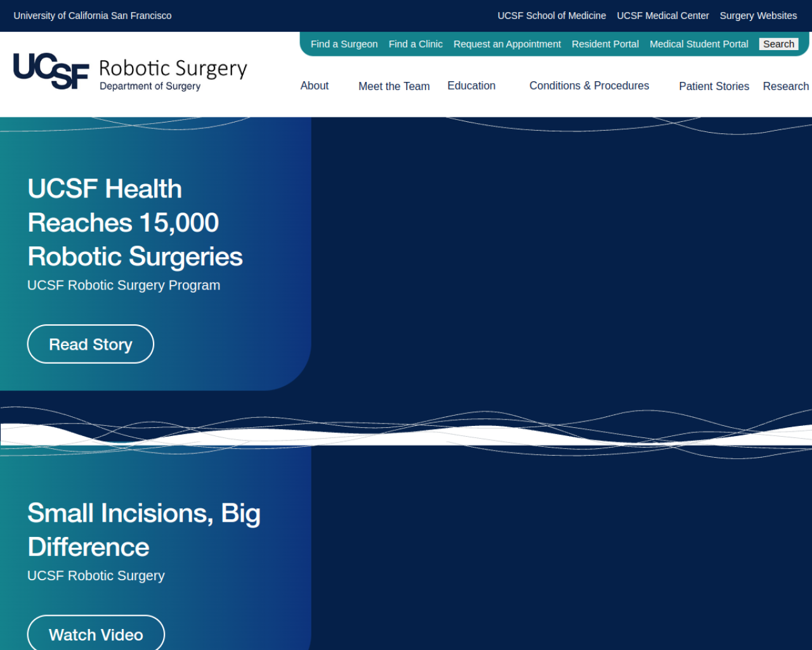This screenshot has width=812, height=650.
Task: Open Meet the Team menu
Action: tap(394, 86)
